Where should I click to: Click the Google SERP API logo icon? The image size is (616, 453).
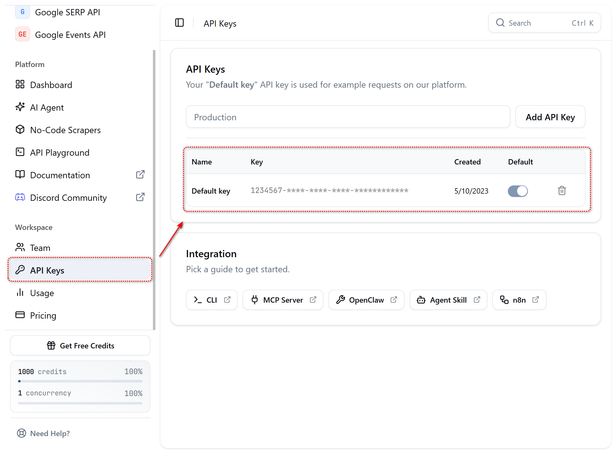[22, 12]
